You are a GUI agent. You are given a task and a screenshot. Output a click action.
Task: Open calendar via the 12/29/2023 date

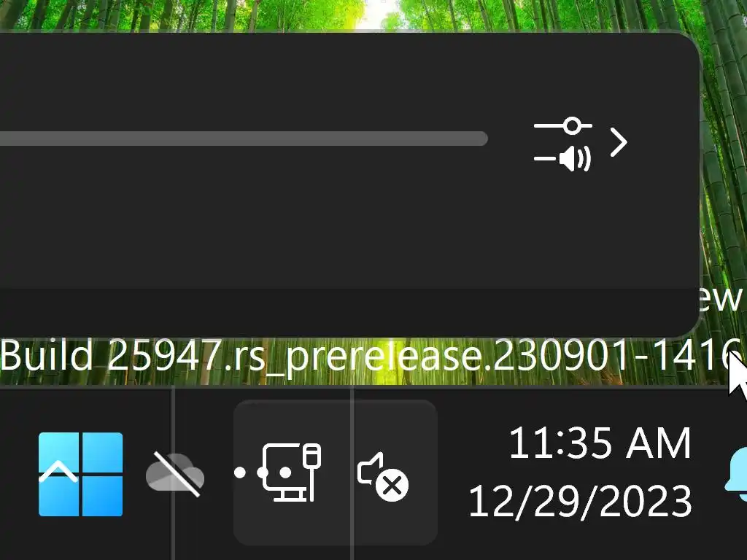point(580,501)
